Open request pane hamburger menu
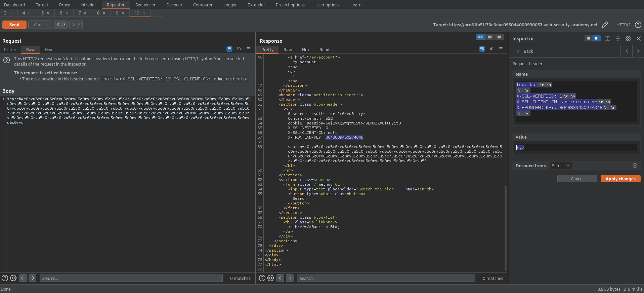 248,49
